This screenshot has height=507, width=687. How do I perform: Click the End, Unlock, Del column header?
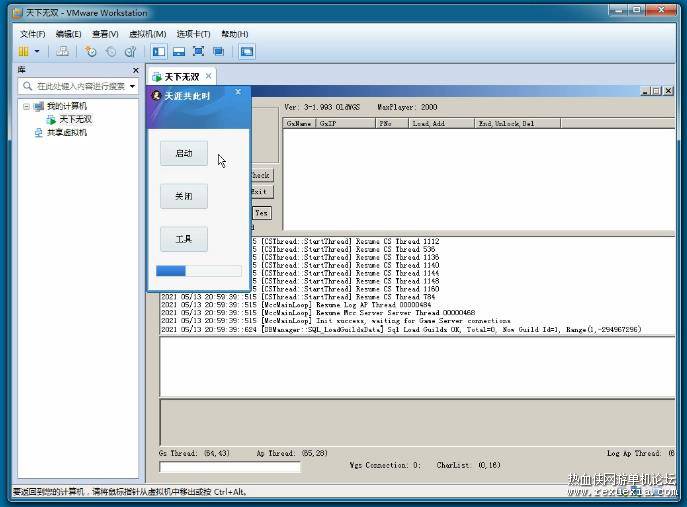(517, 124)
